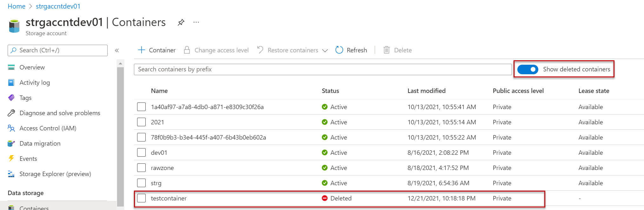Image resolution: width=644 pixels, height=210 pixels.
Task: Go to Storage Explorer (preview)
Action: [55, 174]
